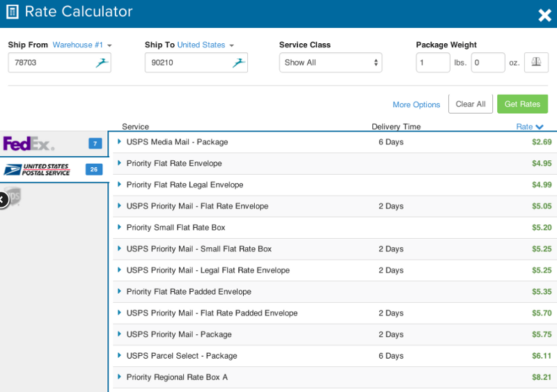Click the calculator icon in the title bar
The height and width of the screenshot is (392, 557).
click(13, 12)
